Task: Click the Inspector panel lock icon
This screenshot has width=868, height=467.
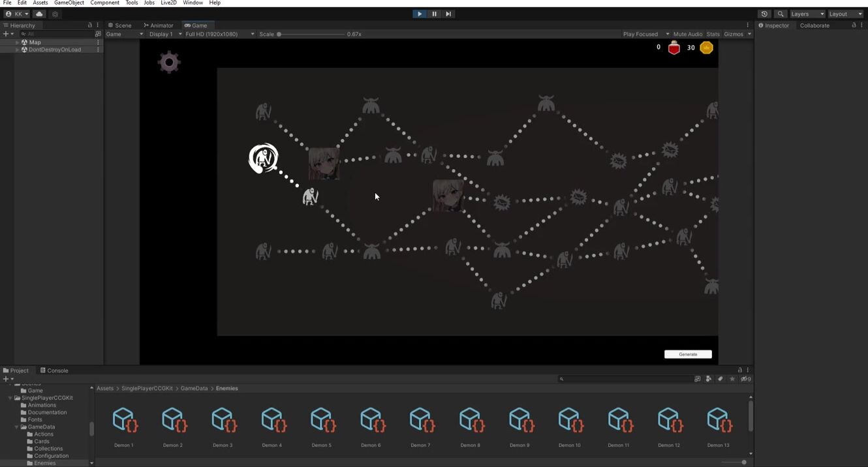Action: [x=854, y=25]
